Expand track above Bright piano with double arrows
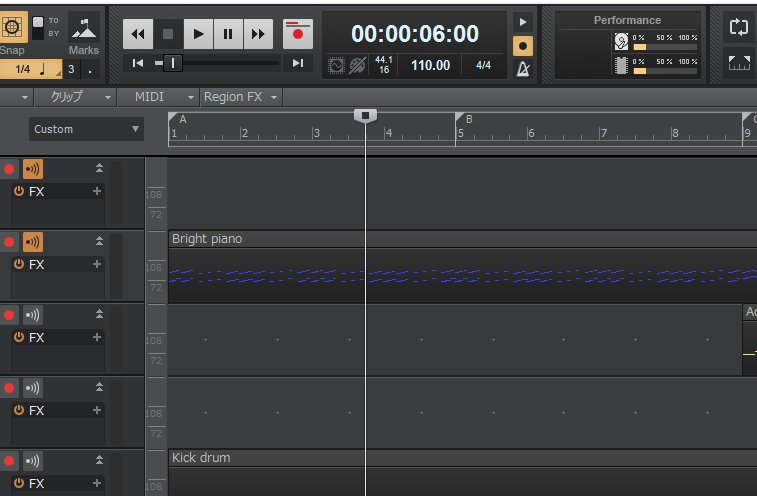Image resolution: width=757 pixels, height=496 pixels. [99, 168]
